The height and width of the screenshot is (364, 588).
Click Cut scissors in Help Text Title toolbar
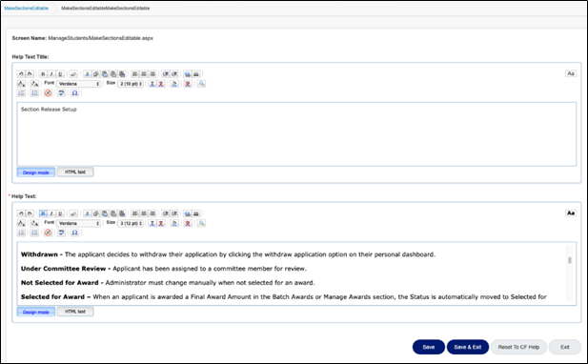click(87, 74)
